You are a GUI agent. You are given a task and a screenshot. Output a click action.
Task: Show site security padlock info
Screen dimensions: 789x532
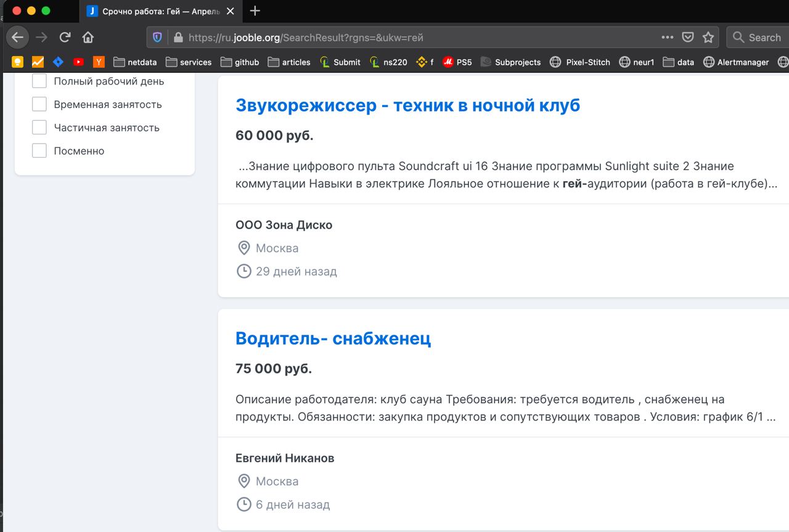click(x=179, y=38)
